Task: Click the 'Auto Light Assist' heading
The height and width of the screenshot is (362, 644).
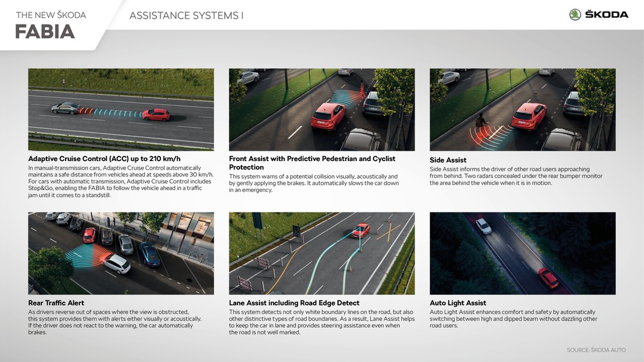Action: tap(458, 303)
